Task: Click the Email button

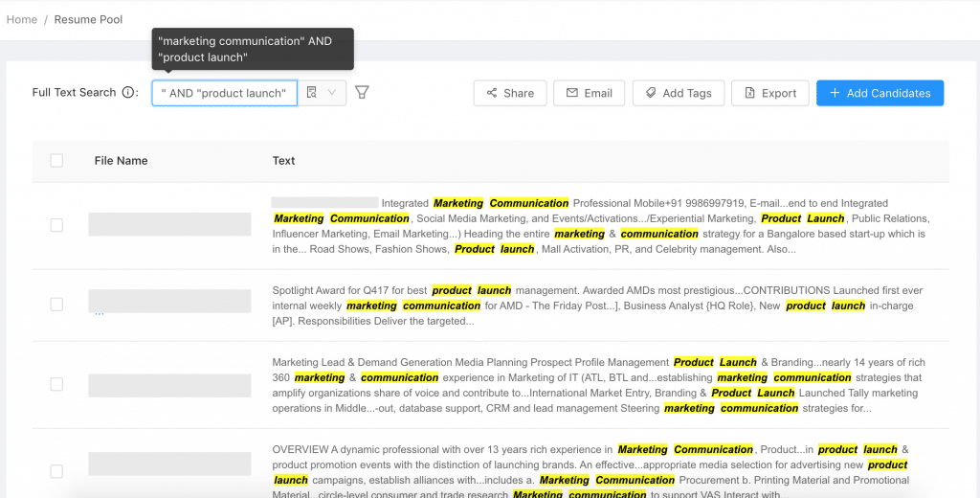Action: 589,93
